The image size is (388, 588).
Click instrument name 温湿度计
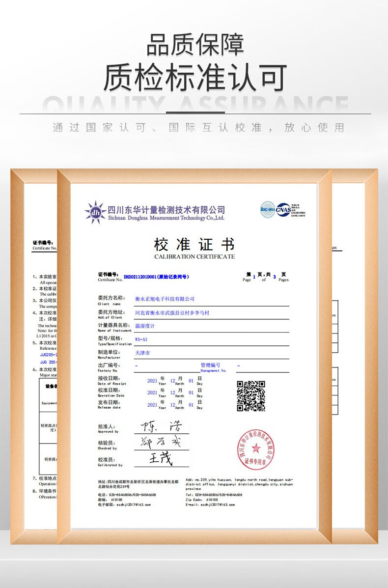[x=145, y=326]
